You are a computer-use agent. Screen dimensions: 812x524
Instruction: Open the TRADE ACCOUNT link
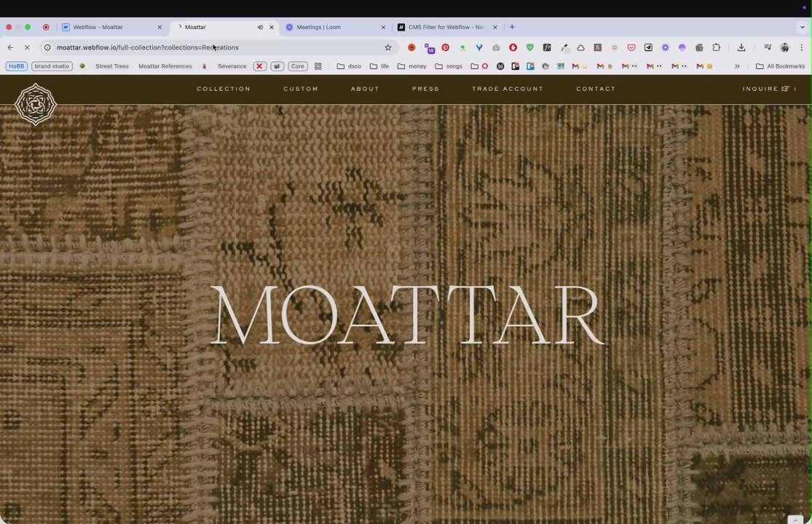coord(508,89)
